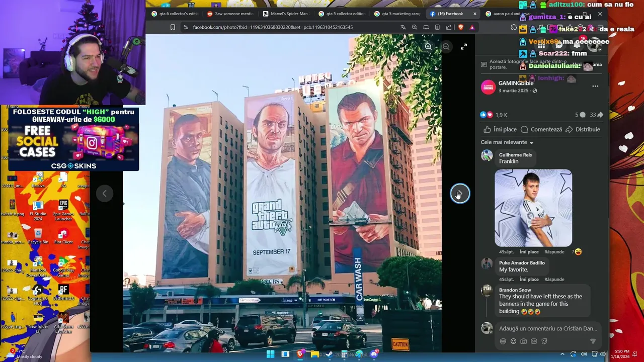Open the Brave browser taskbar icon
This screenshot has width=644, height=362.
click(300, 354)
